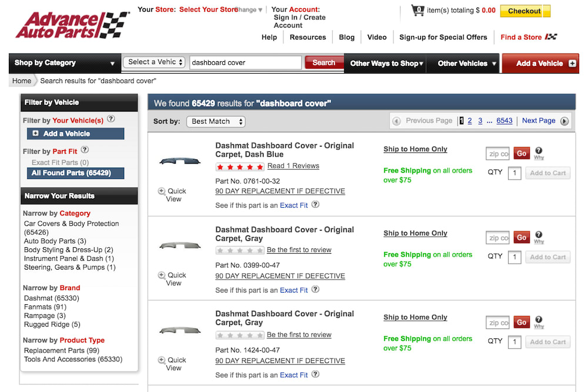The height and width of the screenshot is (392, 588).
Task: Click help icon next to Filter by Your Vehicle(s)
Action: (x=111, y=119)
